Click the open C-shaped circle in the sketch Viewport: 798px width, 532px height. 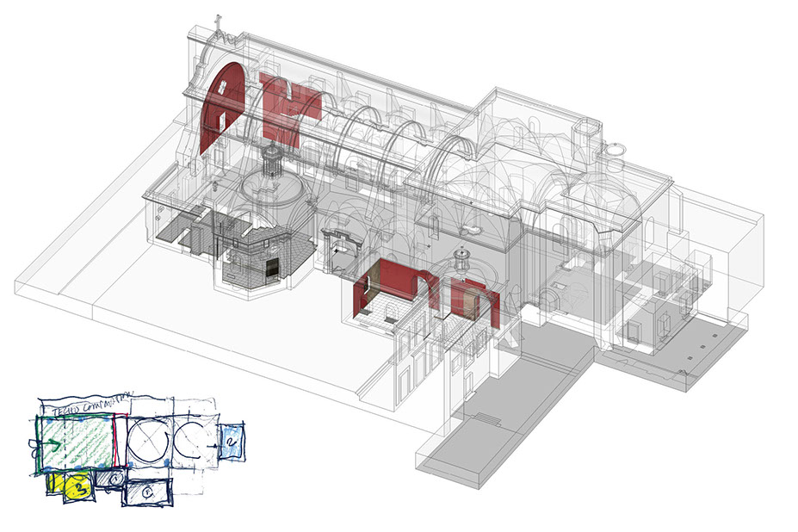[189, 439]
